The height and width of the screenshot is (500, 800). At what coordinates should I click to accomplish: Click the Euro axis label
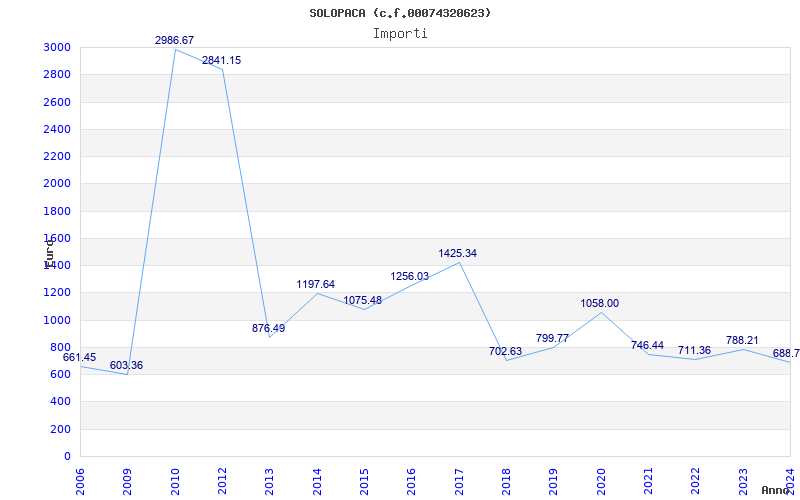click(49, 254)
